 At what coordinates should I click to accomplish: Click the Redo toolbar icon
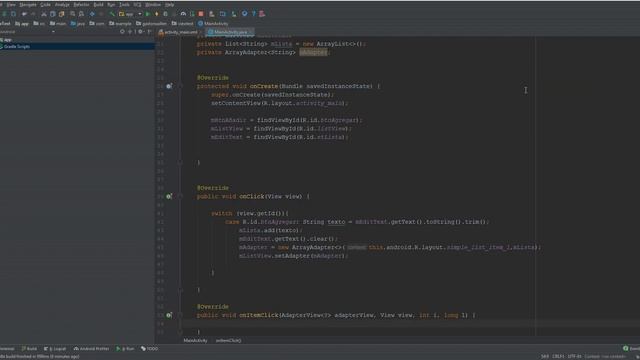pos(33,13)
